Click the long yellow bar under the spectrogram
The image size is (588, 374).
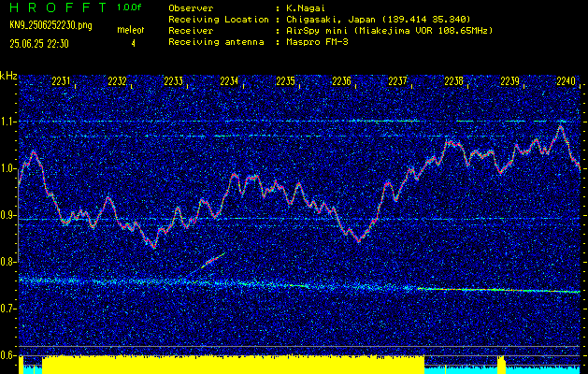[234, 365]
